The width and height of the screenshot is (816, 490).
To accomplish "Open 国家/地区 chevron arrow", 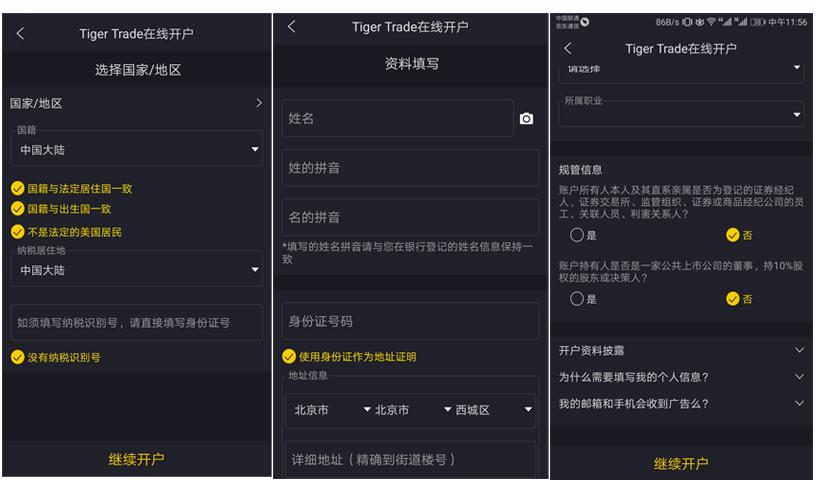I will [x=259, y=103].
